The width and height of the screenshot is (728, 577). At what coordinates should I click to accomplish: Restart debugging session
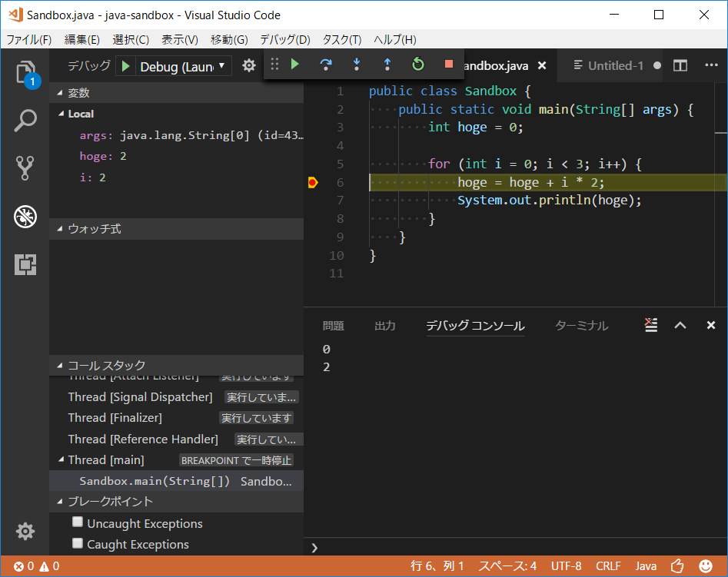click(x=418, y=64)
